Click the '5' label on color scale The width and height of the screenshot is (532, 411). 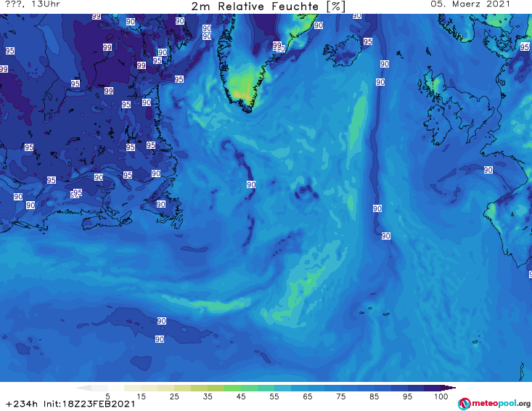pos(107,396)
